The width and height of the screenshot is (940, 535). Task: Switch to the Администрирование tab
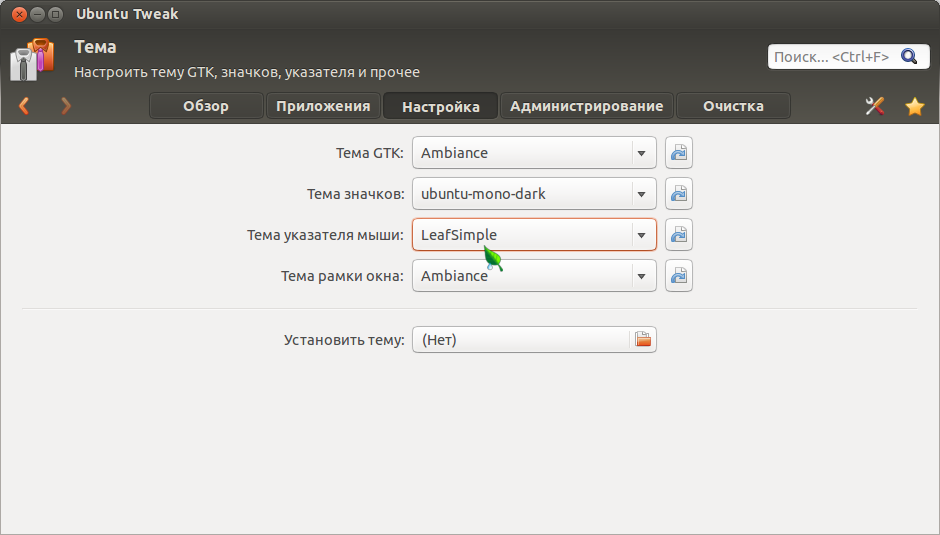click(x=587, y=106)
